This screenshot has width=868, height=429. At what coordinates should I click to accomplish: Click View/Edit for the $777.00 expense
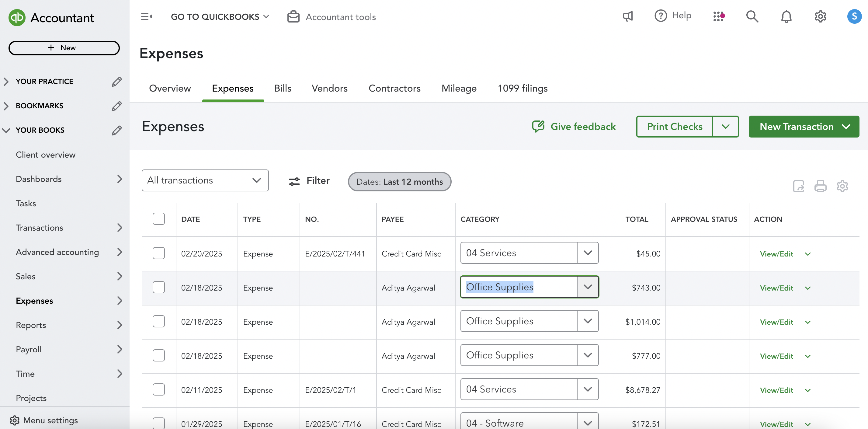coord(776,356)
